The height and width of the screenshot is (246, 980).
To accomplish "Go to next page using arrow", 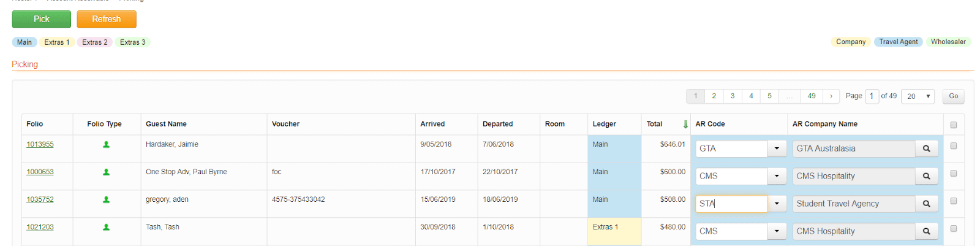I will pos(831,96).
